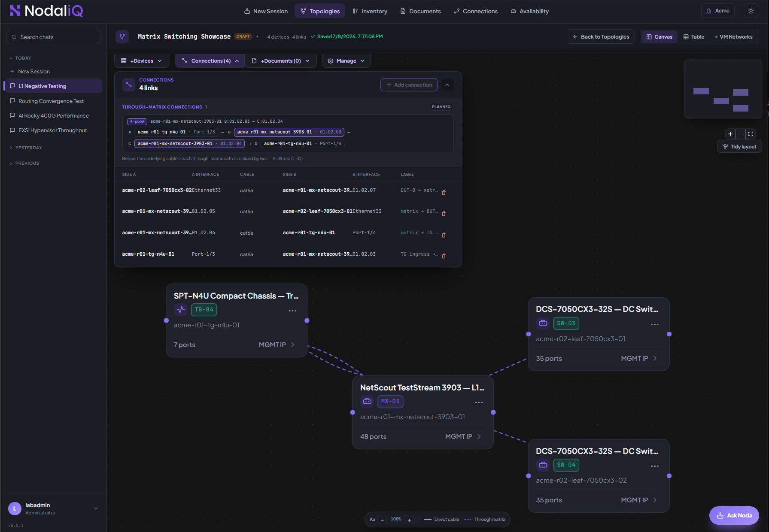Collapse the Connections panel chevron
This screenshot has height=532, width=769.
447,85
